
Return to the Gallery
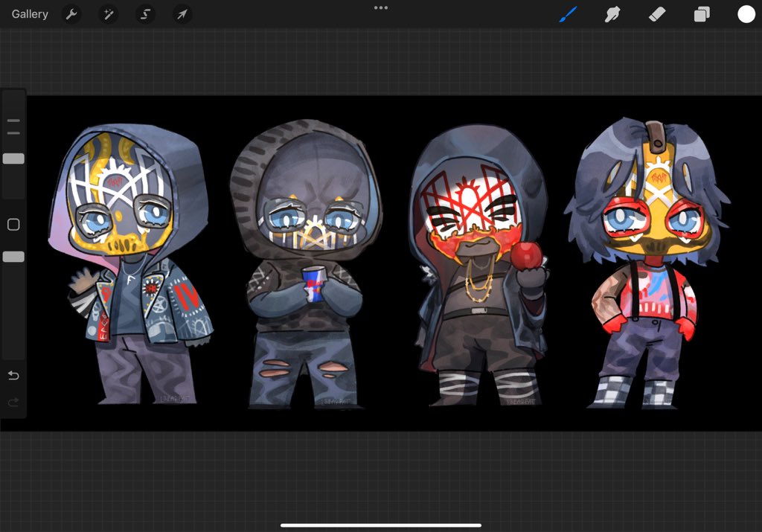click(x=30, y=14)
